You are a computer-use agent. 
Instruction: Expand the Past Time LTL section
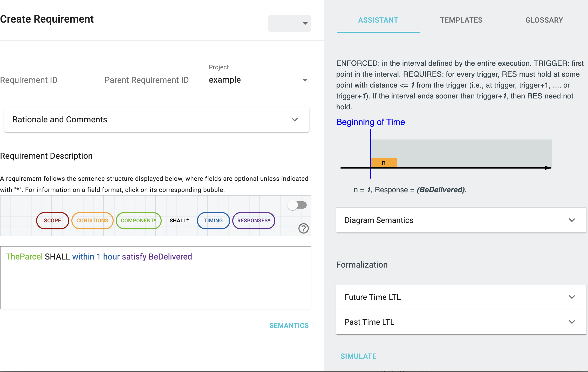tap(461, 322)
